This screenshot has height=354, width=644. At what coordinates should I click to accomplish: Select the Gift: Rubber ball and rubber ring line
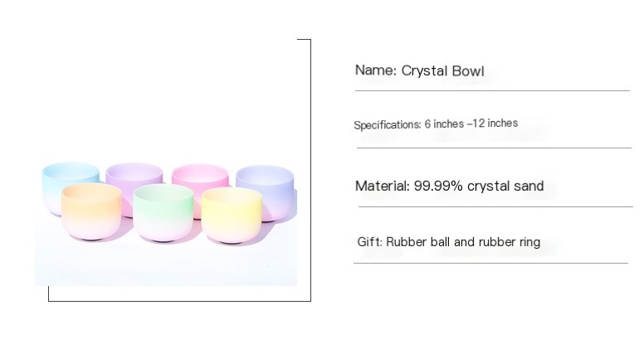449,242
